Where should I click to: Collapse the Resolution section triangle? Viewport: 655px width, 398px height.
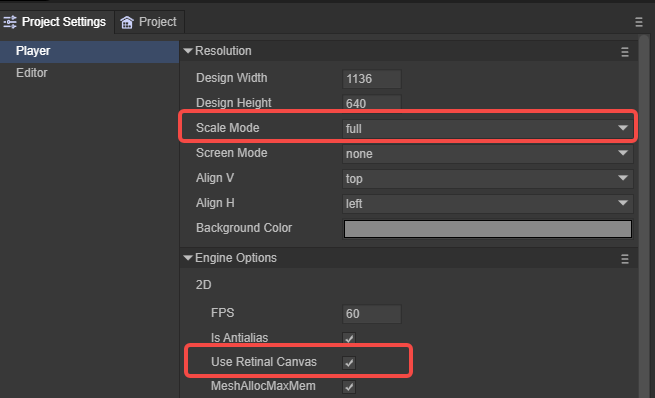pyautogui.click(x=188, y=51)
